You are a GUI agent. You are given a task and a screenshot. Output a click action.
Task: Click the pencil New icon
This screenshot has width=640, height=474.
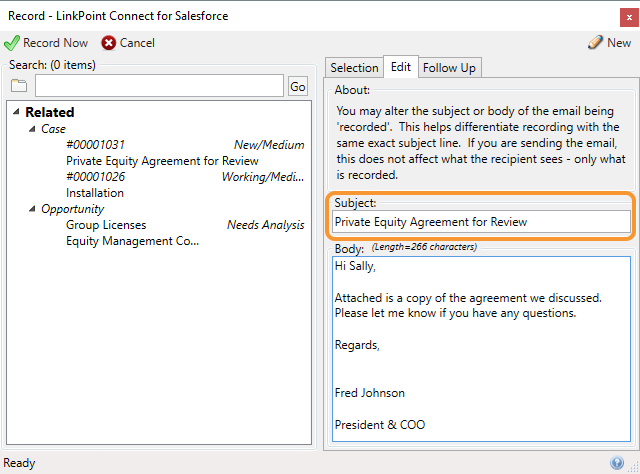point(595,42)
